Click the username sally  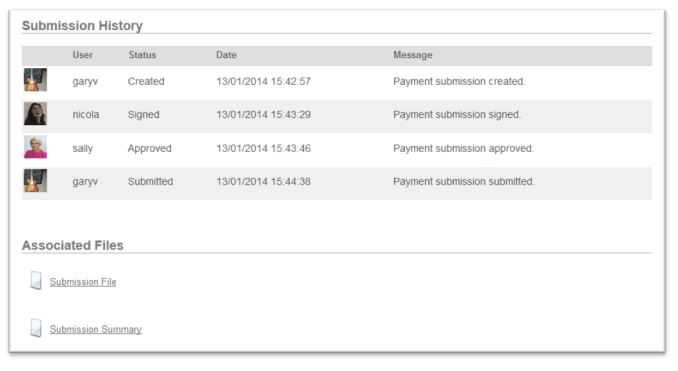pos(83,148)
